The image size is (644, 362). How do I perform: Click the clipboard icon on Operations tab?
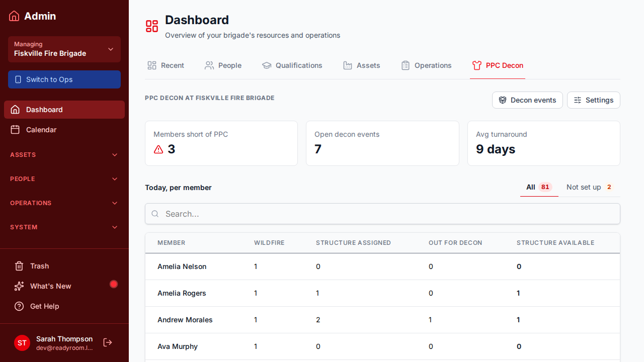[406, 65]
